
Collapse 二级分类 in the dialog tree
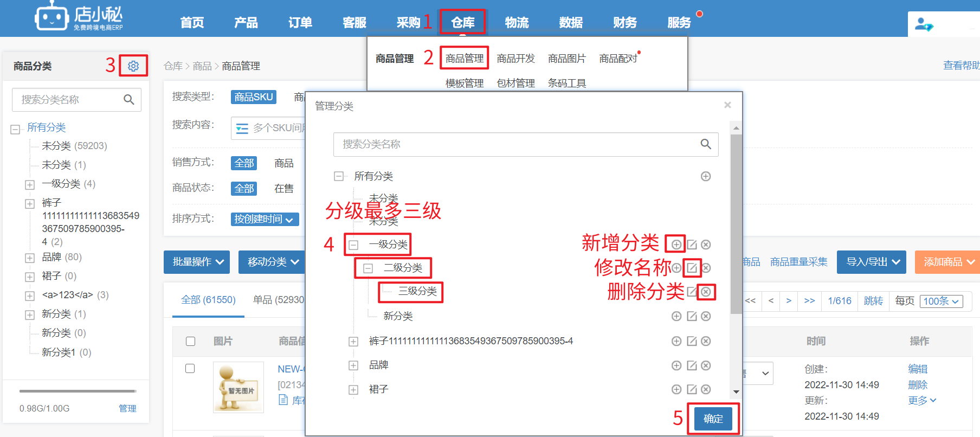click(x=368, y=268)
